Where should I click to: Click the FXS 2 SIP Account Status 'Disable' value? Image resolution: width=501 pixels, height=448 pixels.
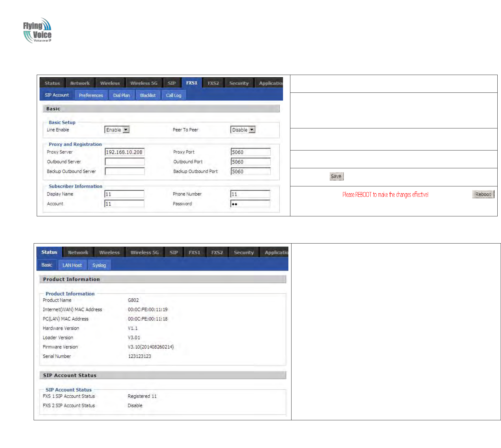(x=135, y=406)
